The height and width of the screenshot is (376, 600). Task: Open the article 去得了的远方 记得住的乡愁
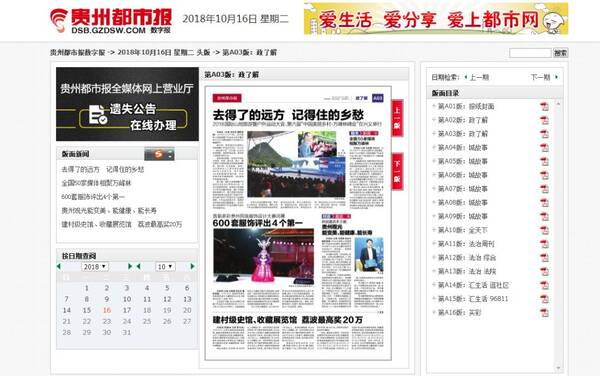[103, 169]
